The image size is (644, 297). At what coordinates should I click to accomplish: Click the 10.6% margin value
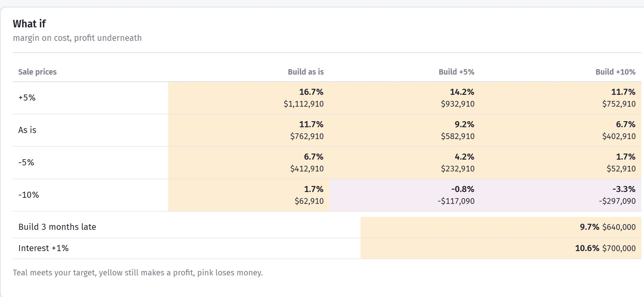[587, 248]
